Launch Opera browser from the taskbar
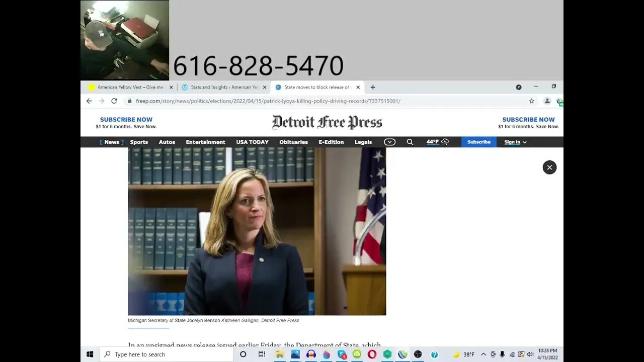644x362 pixels. pyautogui.click(x=372, y=354)
